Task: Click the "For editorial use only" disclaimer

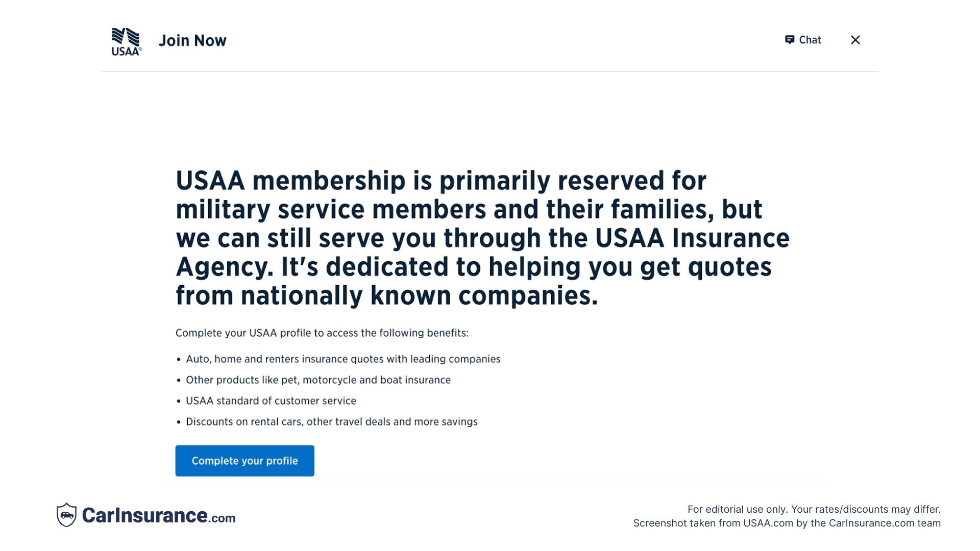Action: click(x=814, y=509)
